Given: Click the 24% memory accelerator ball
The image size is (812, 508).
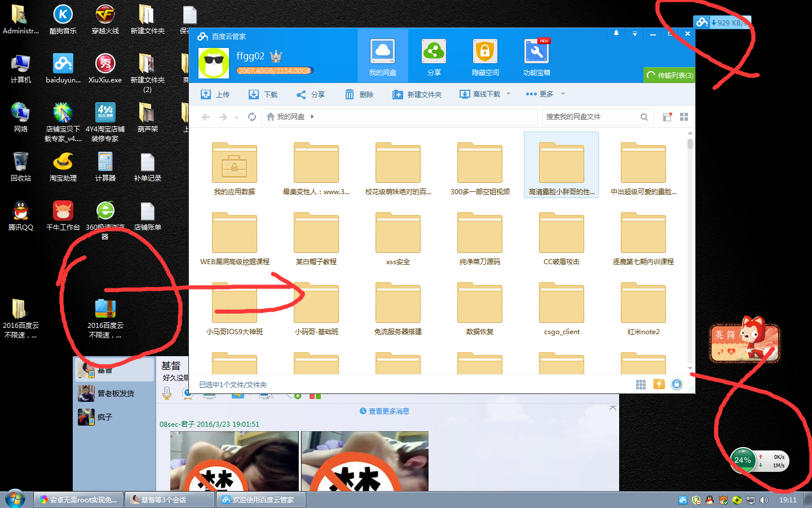Looking at the screenshot, I should (x=743, y=461).
